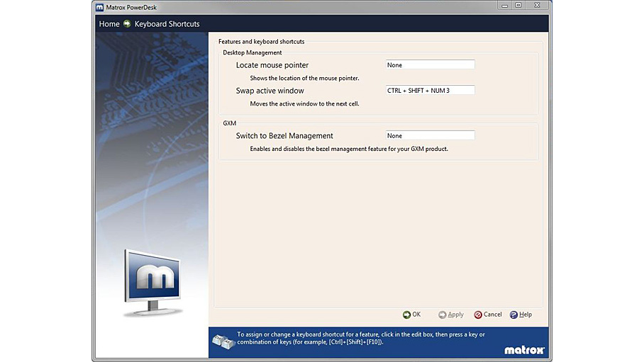The width and height of the screenshot is (644, 362).
Task: Click the Matrox PowerDesk title bar icon
Action: tap(100, 7)
